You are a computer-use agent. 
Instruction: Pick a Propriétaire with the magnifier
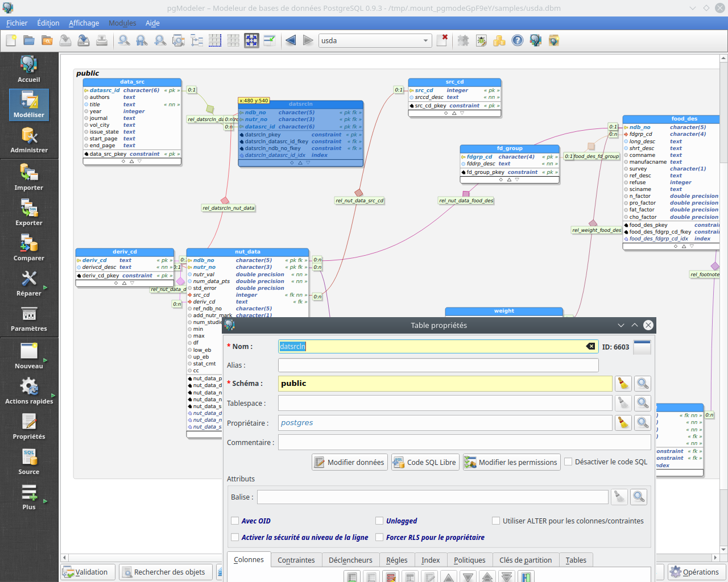pos(643,423)
